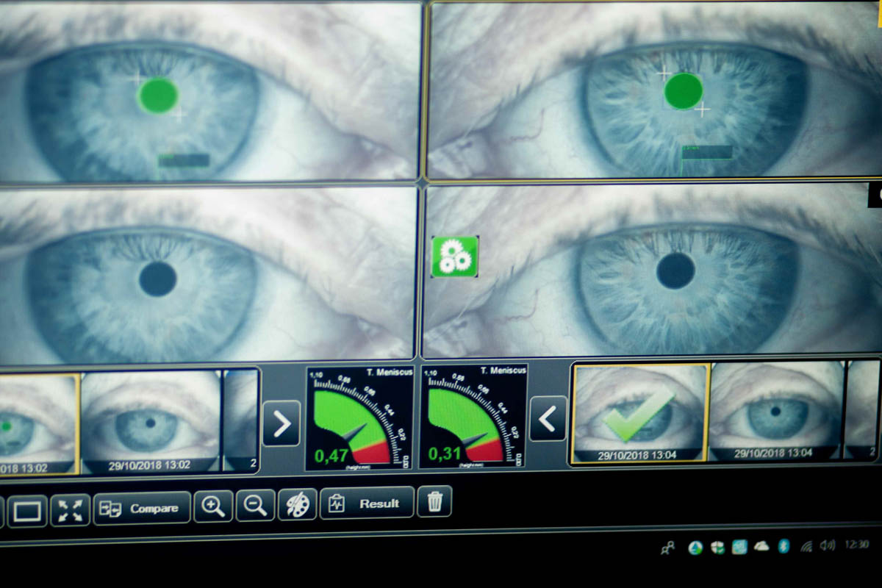The height and width of the screenshot is (588, 882).
Task: Open the Bluetooth icon in the system tray
Action: coord(784,546)
